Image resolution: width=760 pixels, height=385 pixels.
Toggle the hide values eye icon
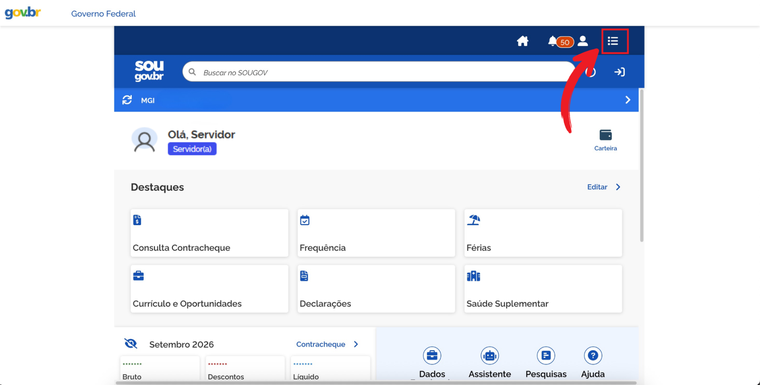130,344
